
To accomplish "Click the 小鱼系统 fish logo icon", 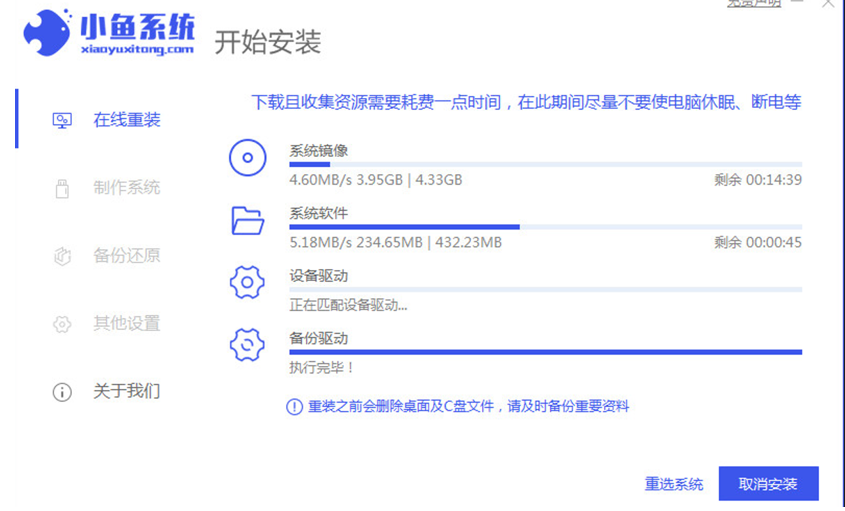I will [x=46, y=35].
